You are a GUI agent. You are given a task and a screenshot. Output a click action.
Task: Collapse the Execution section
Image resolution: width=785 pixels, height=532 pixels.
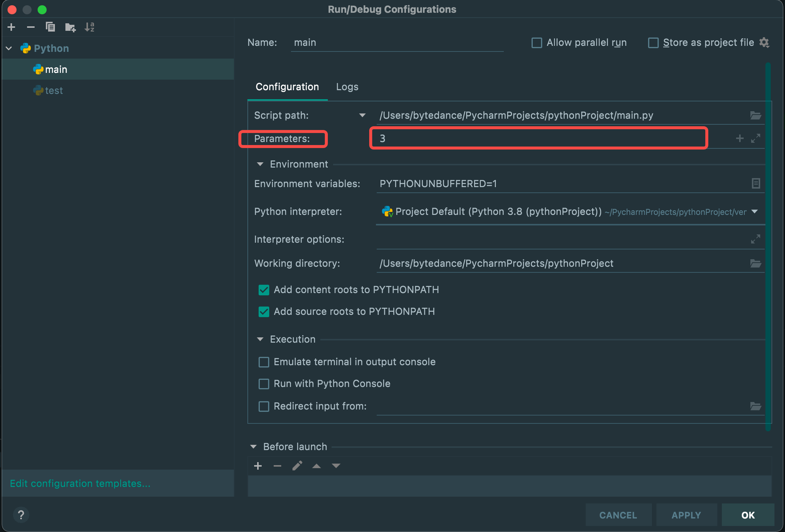pyautogui.click(x=260, y=339)
